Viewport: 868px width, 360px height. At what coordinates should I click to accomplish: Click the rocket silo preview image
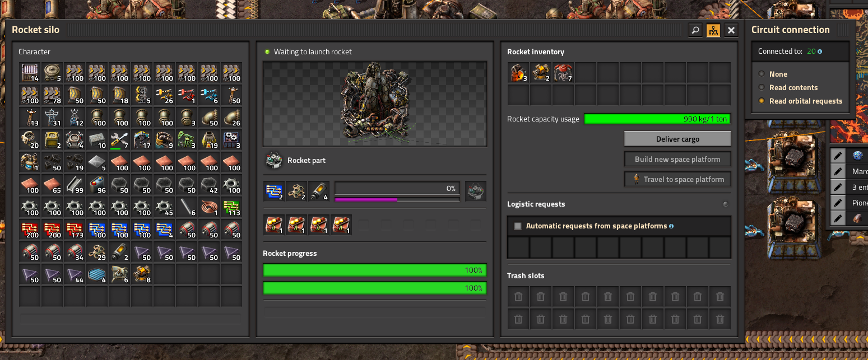[x=374, y=104]
